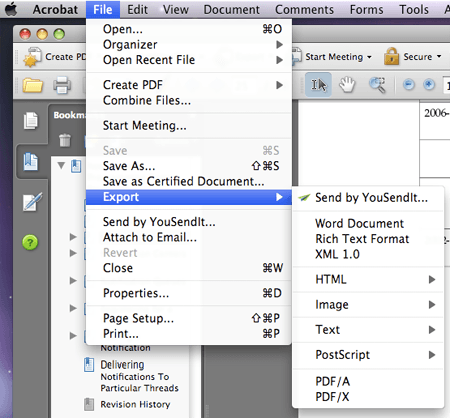Open the Document menu

(x=231, y=9)
